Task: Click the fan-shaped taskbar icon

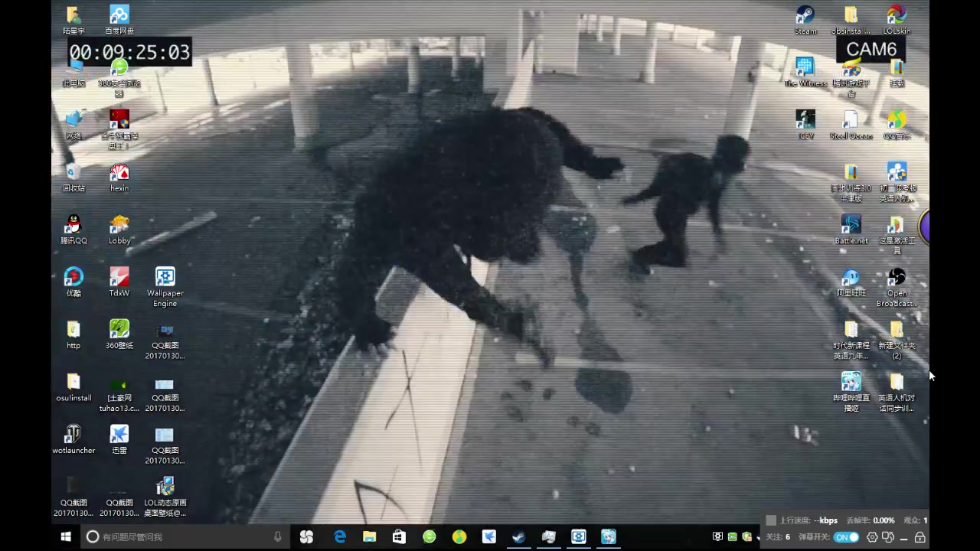Action: pos(306,537)
